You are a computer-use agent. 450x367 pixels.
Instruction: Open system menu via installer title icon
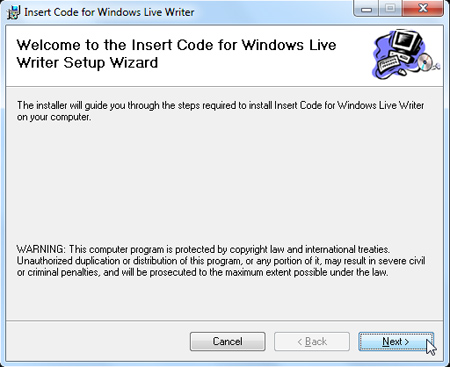pos(13,12)
